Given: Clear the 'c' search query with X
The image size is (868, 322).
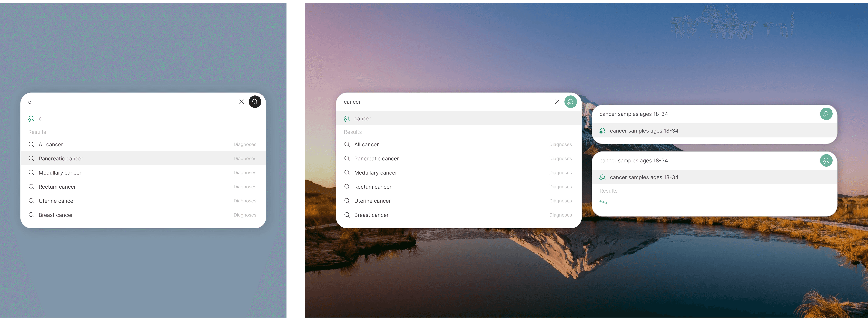Looking at the screenshot, I should (x=241, y=102).
